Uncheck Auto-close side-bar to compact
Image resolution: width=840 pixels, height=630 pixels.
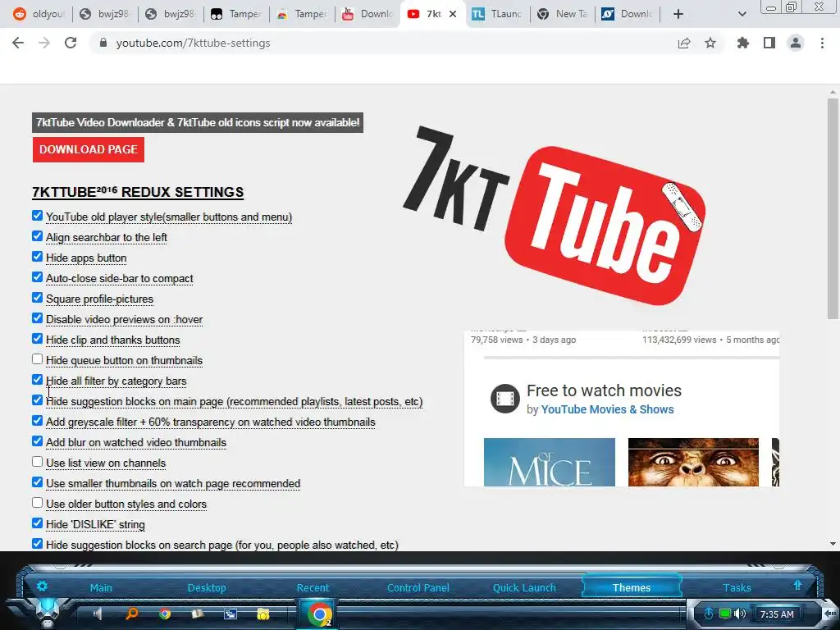click(x=37, y=277)
